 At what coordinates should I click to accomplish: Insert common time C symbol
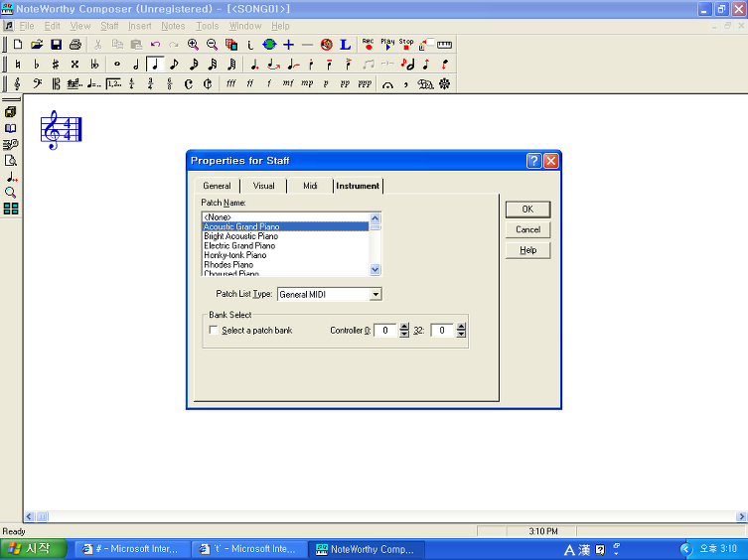click(x=189, y=84)
